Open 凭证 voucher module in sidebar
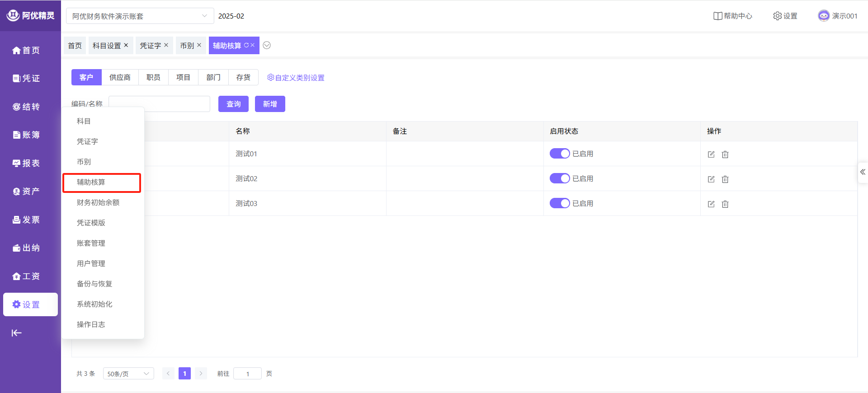The height and width of the screenshot is (393, 868). (26, 78)
